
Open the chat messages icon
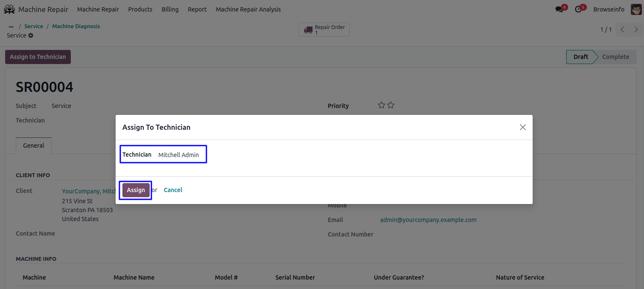(559, 9)
